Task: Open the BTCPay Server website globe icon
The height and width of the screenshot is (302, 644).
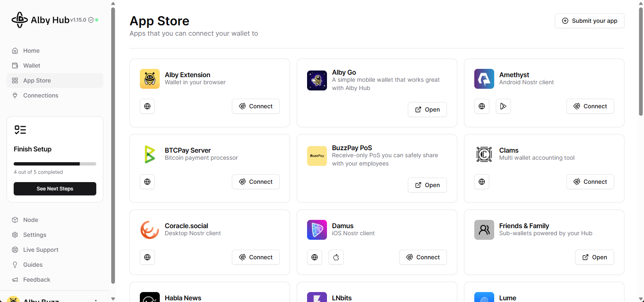Action: point(147,182)
